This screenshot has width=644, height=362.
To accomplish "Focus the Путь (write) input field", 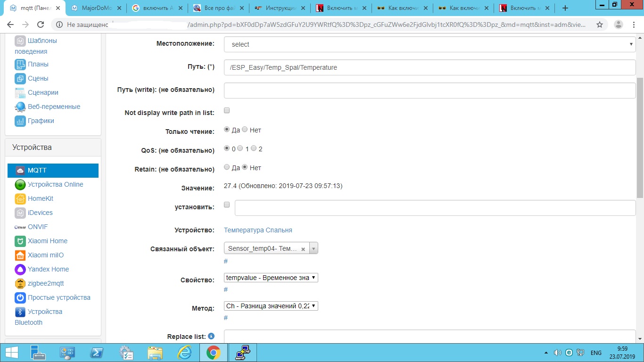I will 430,90.
